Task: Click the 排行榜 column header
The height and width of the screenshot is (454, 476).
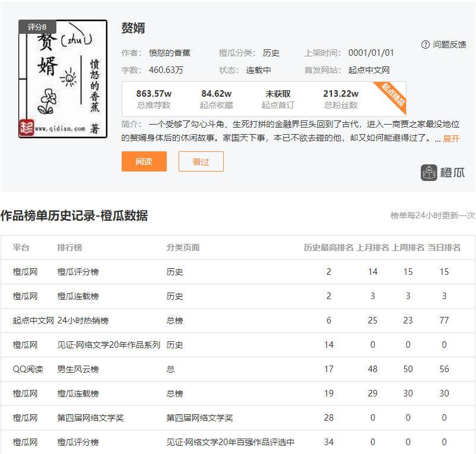Action: click(69, 247)
